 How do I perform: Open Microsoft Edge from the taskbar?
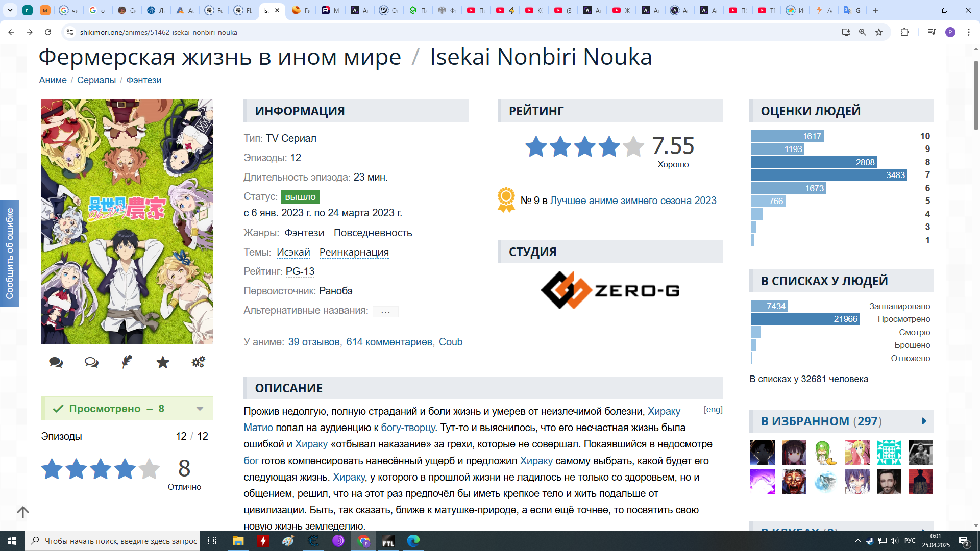(x=413, y=541)
